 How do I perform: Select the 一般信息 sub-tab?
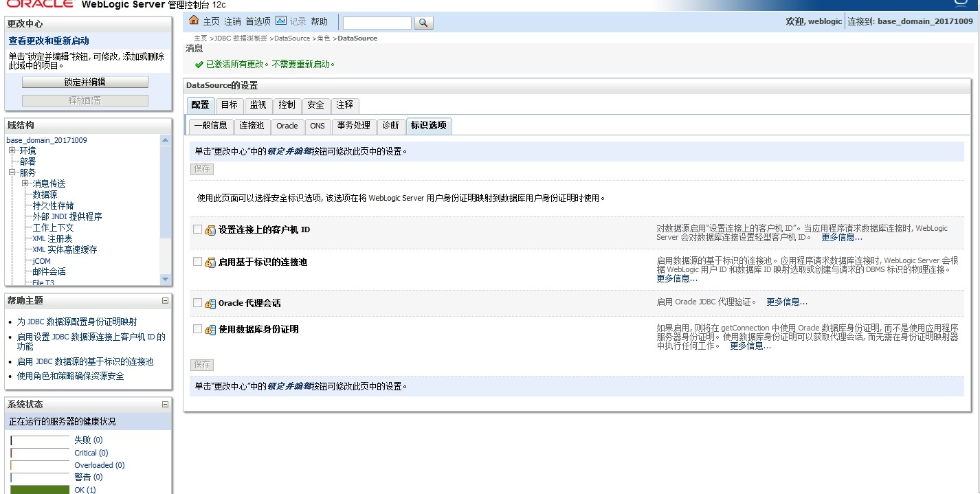coord(210,125)
